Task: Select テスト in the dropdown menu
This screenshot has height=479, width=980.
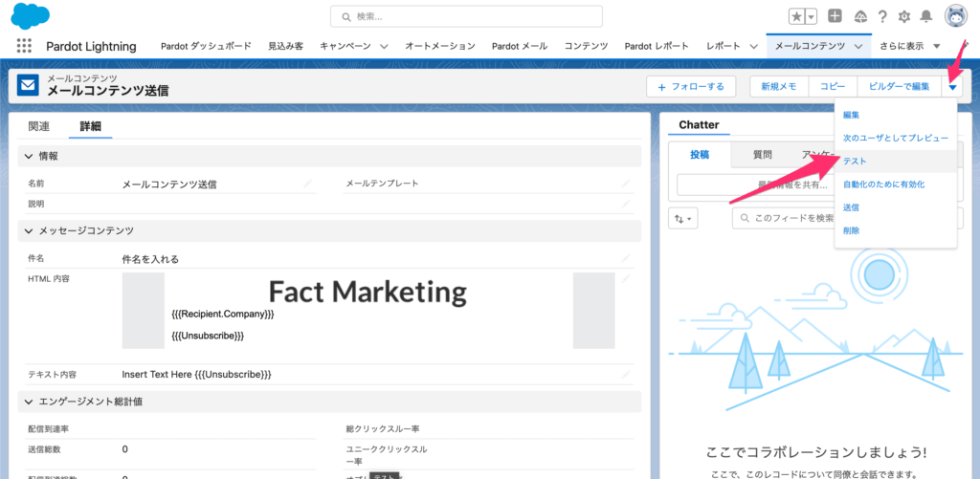Action: click(x=896, y=161)
